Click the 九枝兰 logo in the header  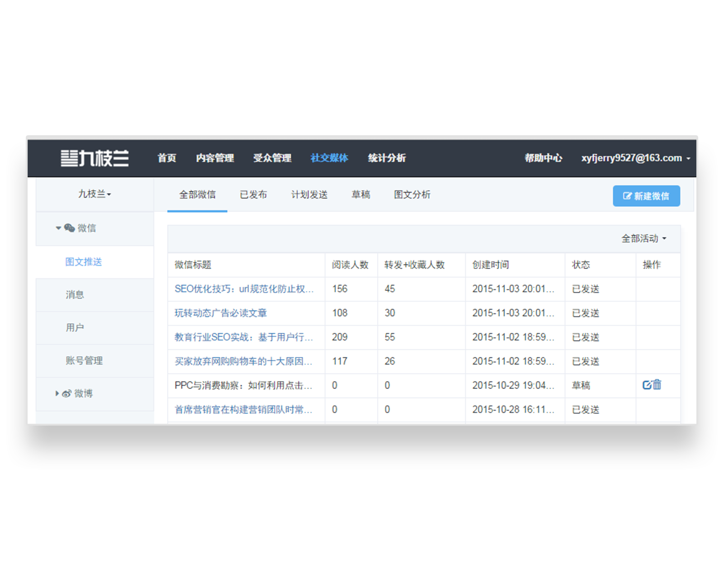[x=95, y=158]
